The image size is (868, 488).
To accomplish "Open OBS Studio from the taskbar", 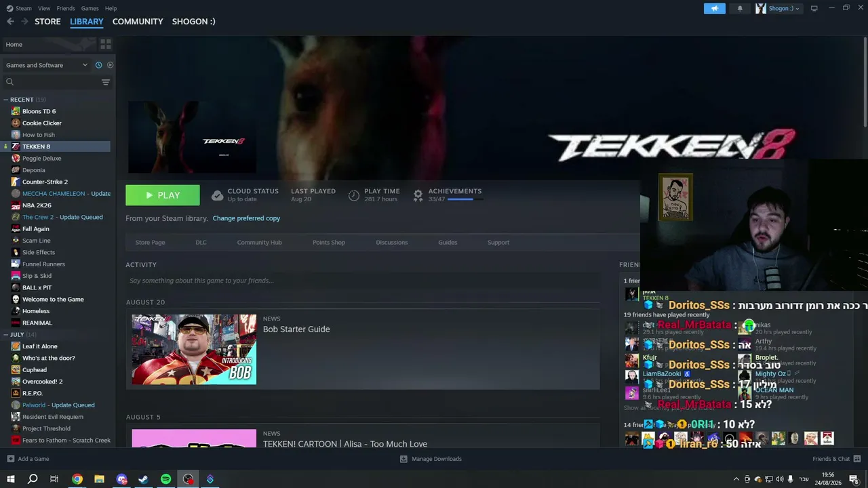I will (x=188, y=479).
